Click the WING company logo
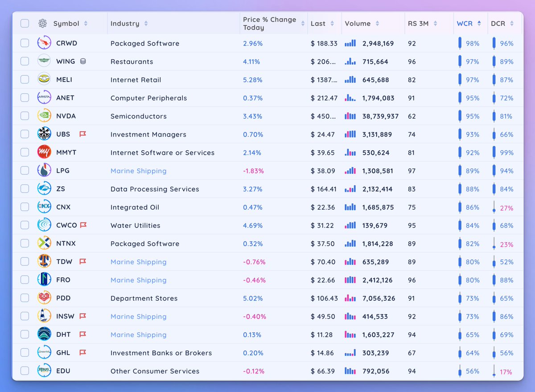The width and height of the screenshot is (535, 392). click(44, 62)
